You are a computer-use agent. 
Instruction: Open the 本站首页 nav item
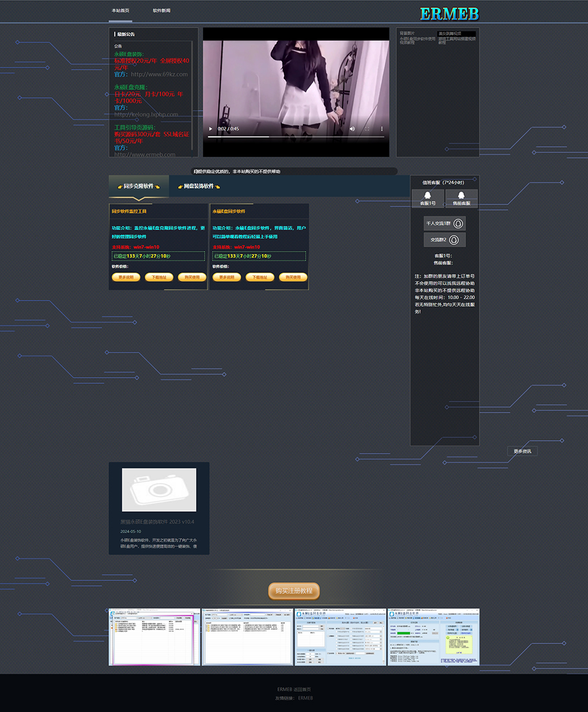[121, 10]
